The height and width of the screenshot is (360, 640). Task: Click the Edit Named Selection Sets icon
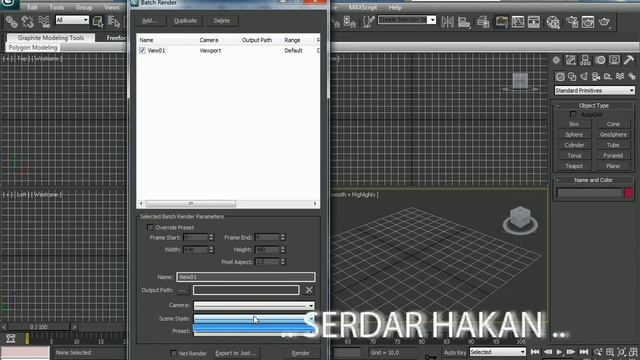pos(368,22)
